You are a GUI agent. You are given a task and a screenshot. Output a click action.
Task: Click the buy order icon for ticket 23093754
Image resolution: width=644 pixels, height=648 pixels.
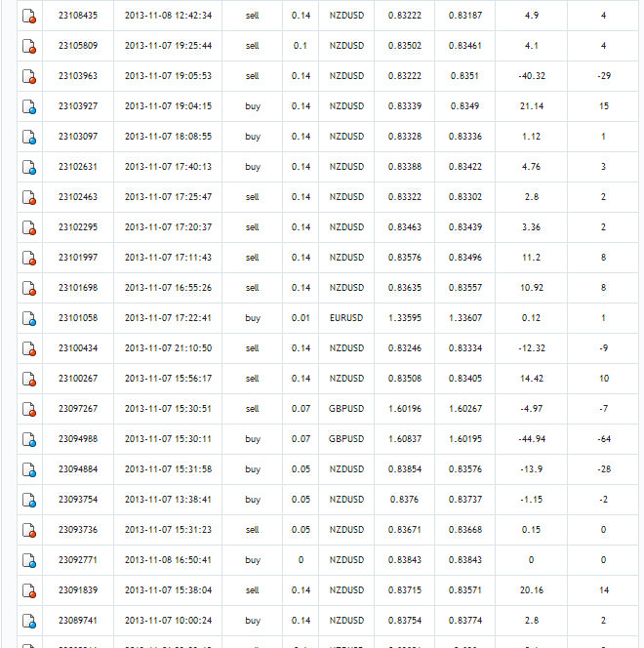[x=29, y=500]
